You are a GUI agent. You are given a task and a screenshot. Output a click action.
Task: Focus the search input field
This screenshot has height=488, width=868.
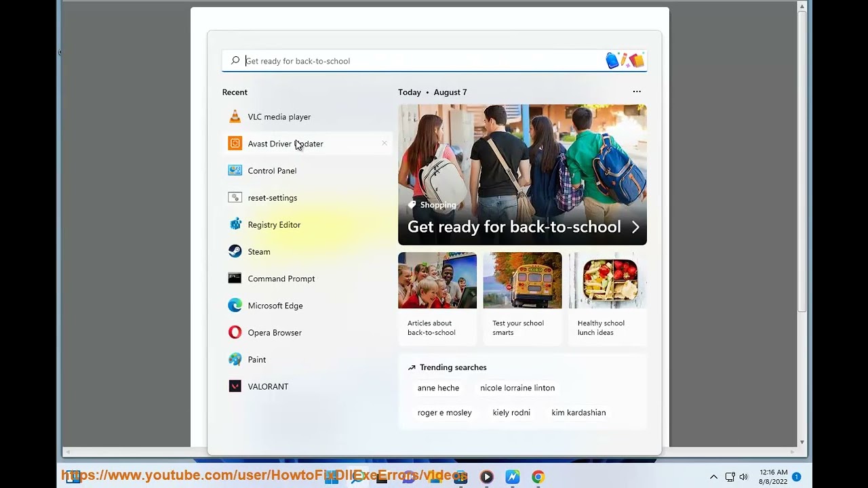coord(434,60)
